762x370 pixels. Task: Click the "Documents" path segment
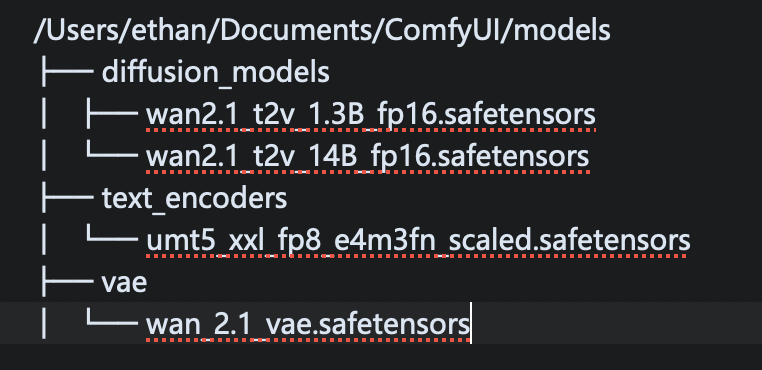click(217, 30)
